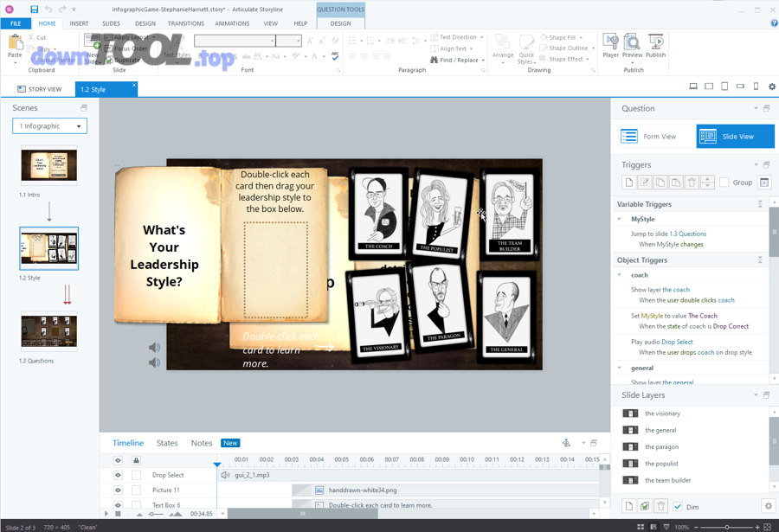Collapse the coach trigger group
779x532 pixels.
click(619, 275)
